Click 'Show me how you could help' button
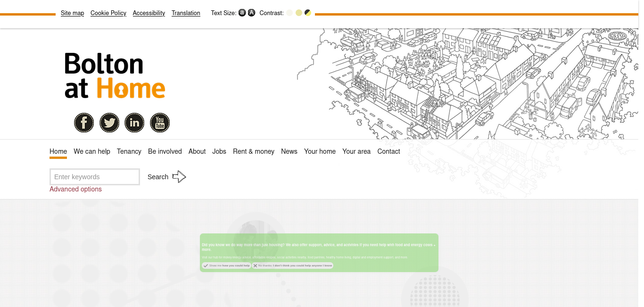This screenshot has height=307, width=644. (226, 266)
